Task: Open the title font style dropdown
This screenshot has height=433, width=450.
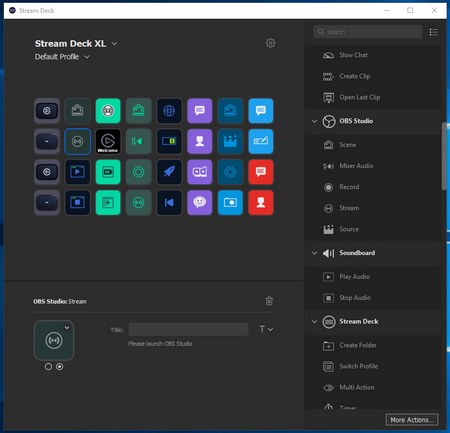Action: 266,329
